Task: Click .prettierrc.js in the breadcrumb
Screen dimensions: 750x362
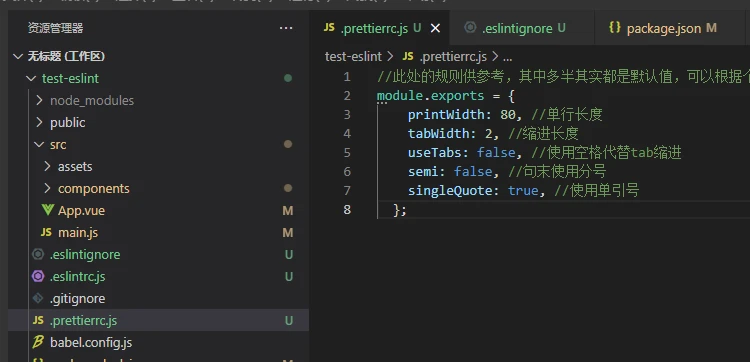Action: click(453, 56)
